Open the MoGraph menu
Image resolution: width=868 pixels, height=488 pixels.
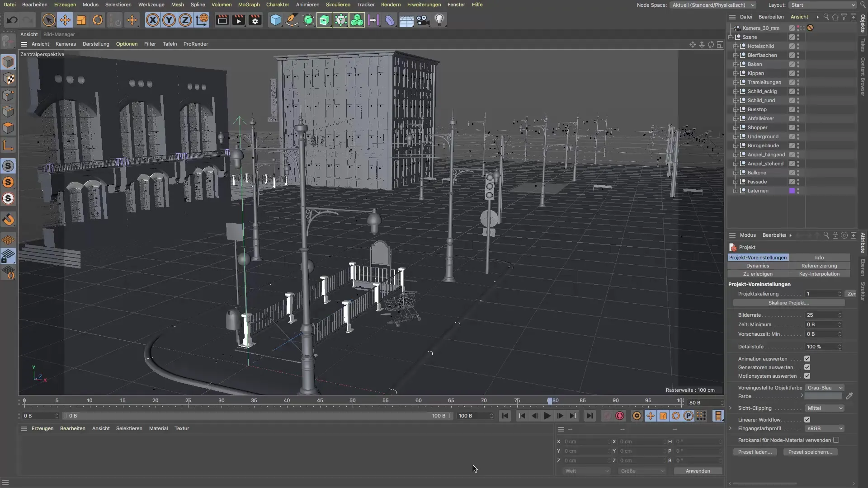249,5
